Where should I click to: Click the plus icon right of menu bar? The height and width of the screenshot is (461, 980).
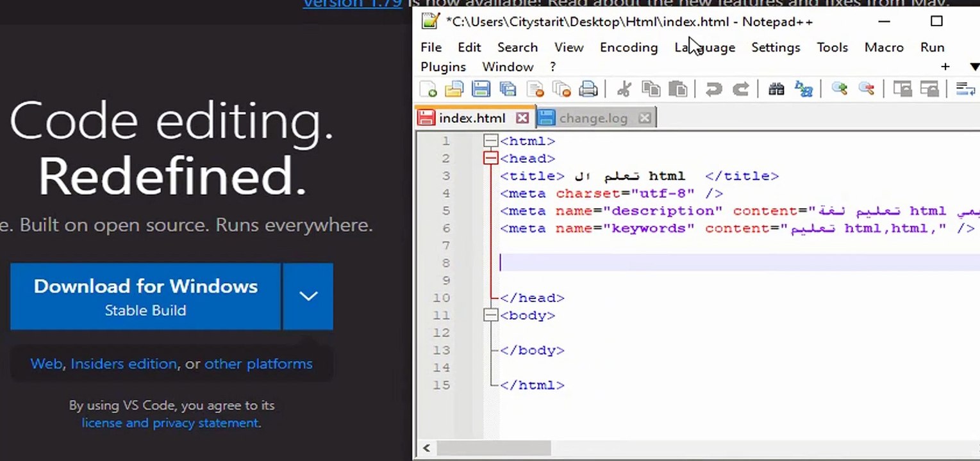(x=945, y=67)
